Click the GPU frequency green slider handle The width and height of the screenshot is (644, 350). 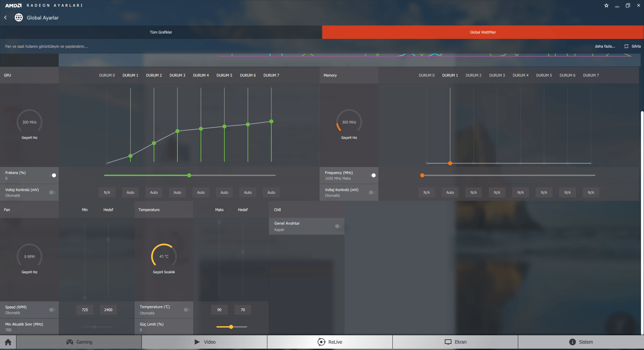(189, 175)
